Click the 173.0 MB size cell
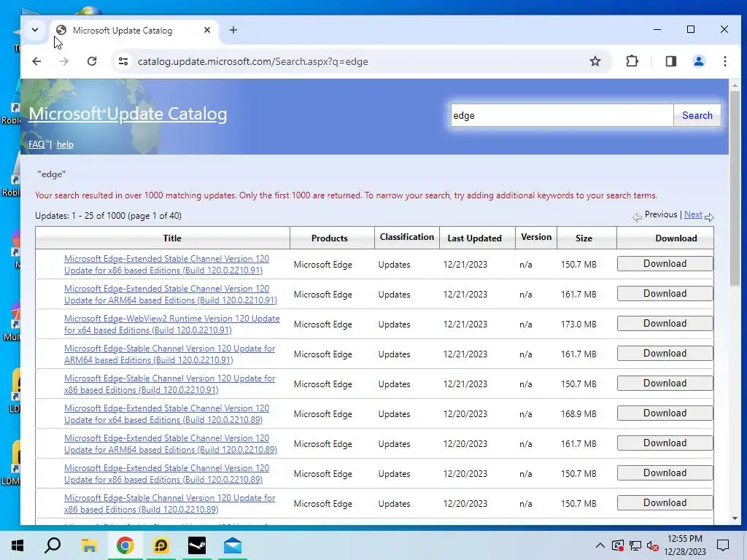Screen dimensions: 747x560 578,324
